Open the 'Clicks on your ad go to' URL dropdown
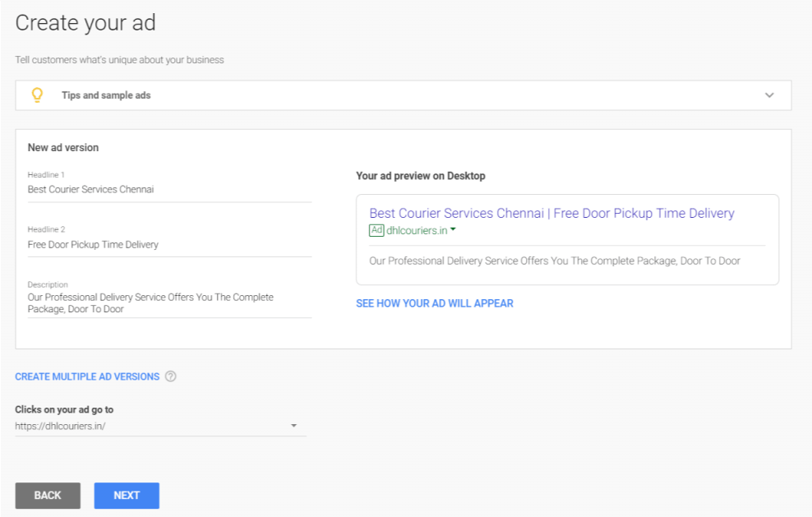Viewport: 812px width, 517px height. pyautogui.click(x=294, y=425)
